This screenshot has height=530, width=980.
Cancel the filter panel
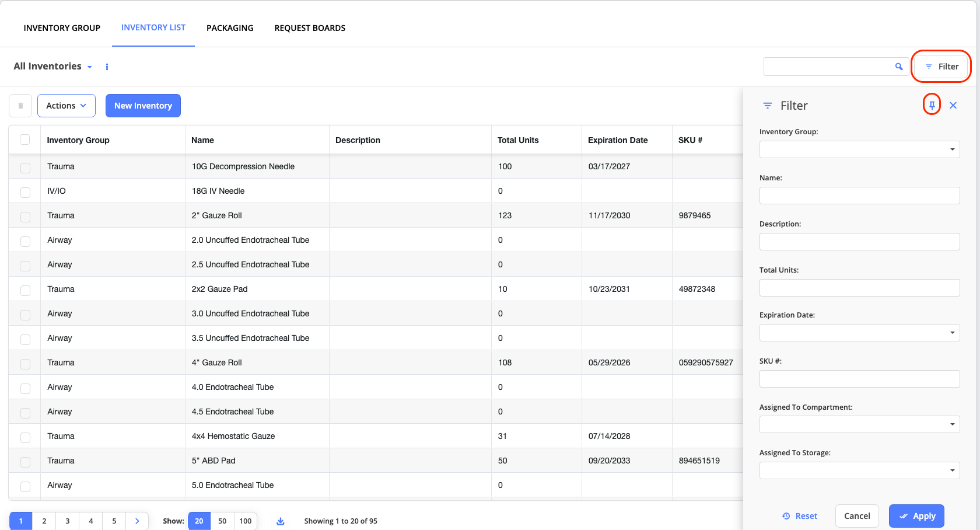(857, 516)
